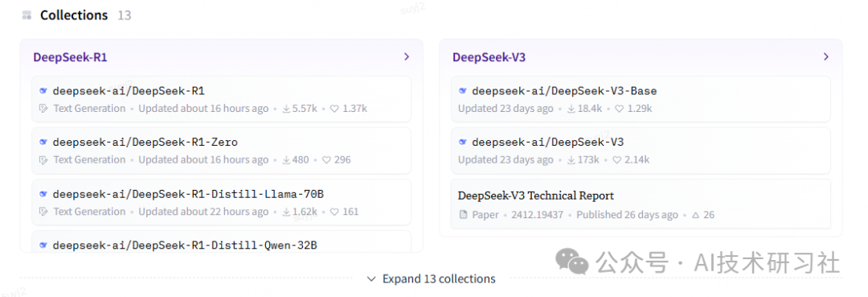Click the upvote triangle icon next to 26
This screenshot has width=868, height=297.
pyautogui.click(x=695, y=214)
